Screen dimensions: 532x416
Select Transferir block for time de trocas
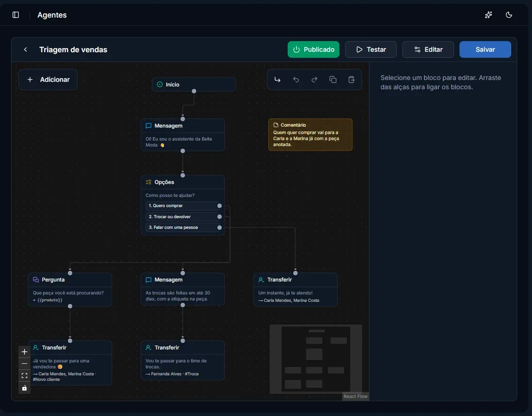pyautogui.click(x=182, y=361)
